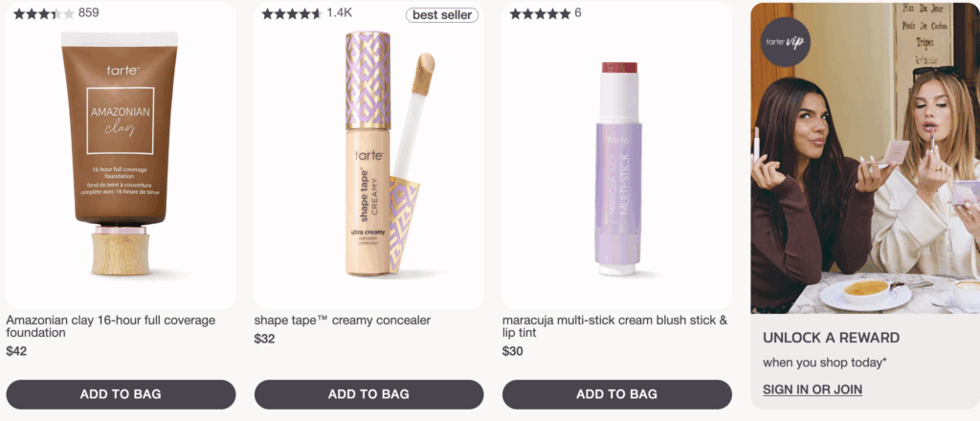Screen dimensions: 980x421
Task: Select the maracuja multi-stick cream blush title
Action: 614,326
